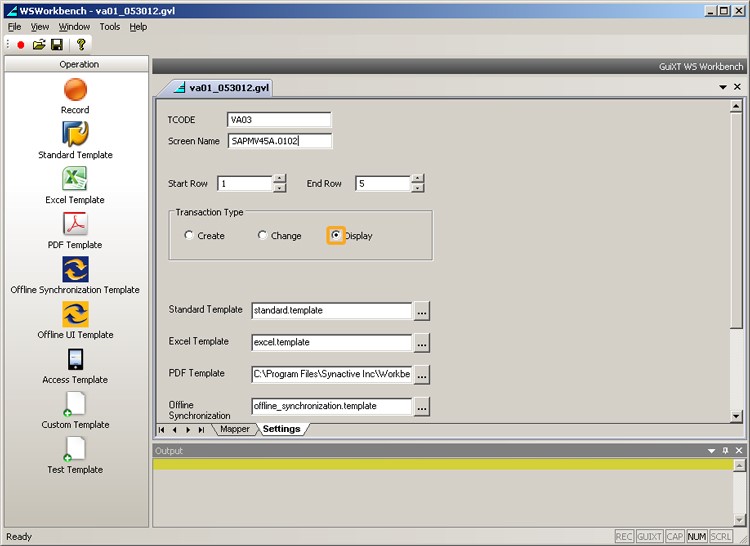
Task: Open the document tab list dropdown arrow
Action: pyautogui.click(x=722, y=87)
